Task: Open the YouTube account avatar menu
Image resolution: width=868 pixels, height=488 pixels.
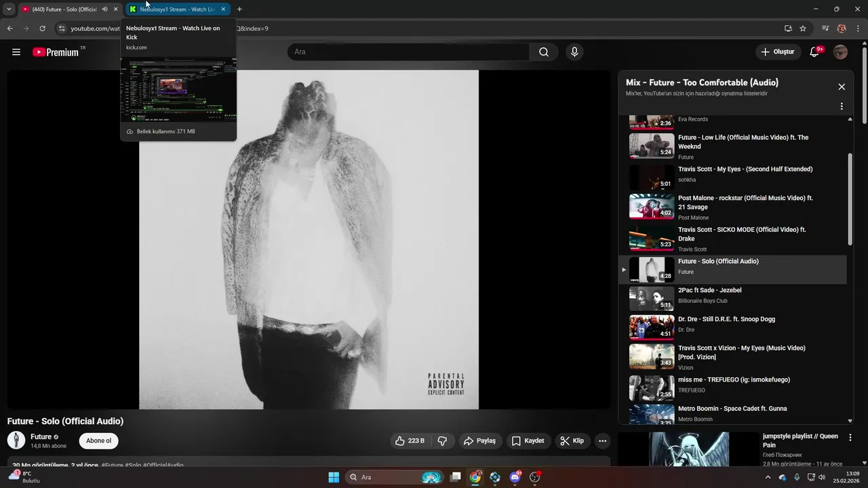Action: (x=840, y=52)
